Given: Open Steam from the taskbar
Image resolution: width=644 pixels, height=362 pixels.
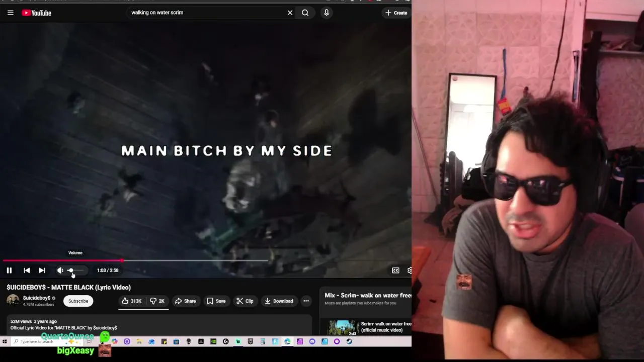Looking at the screenshot, I should [349, 341].
